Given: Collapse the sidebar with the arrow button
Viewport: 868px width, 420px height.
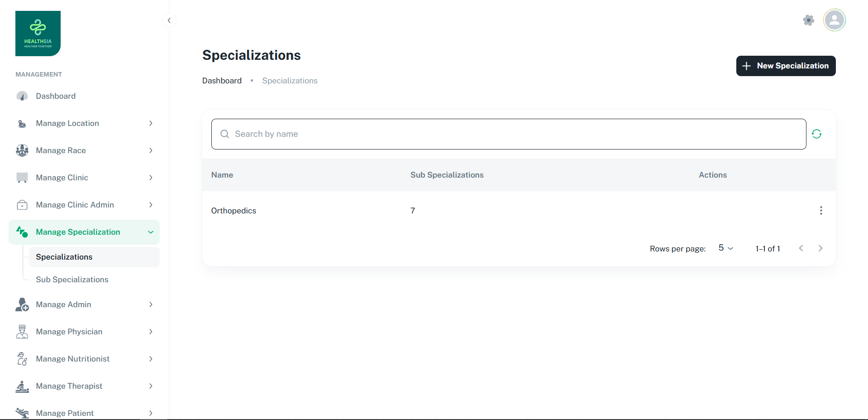Looking at the screenshot, I should [169, 20].
